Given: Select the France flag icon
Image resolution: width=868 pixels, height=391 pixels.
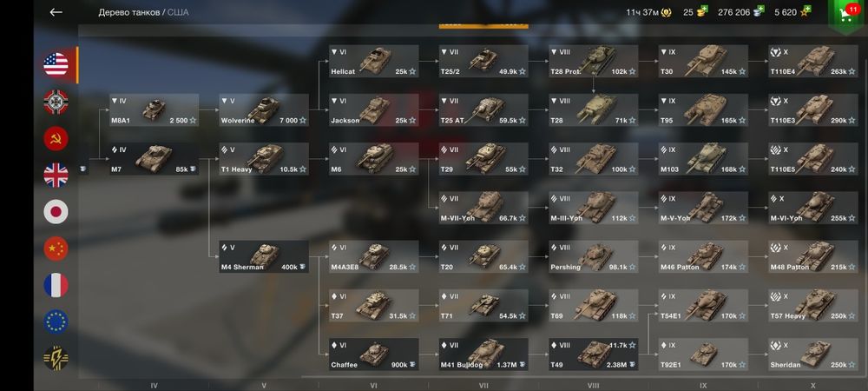Looking at the screenshot, I should click(56, 285).
